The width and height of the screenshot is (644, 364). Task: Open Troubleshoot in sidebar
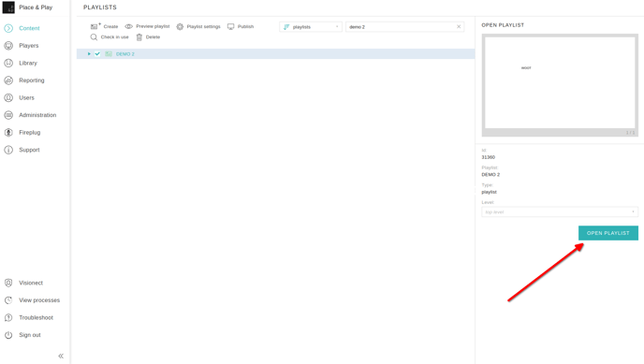(x=36, y=317)
